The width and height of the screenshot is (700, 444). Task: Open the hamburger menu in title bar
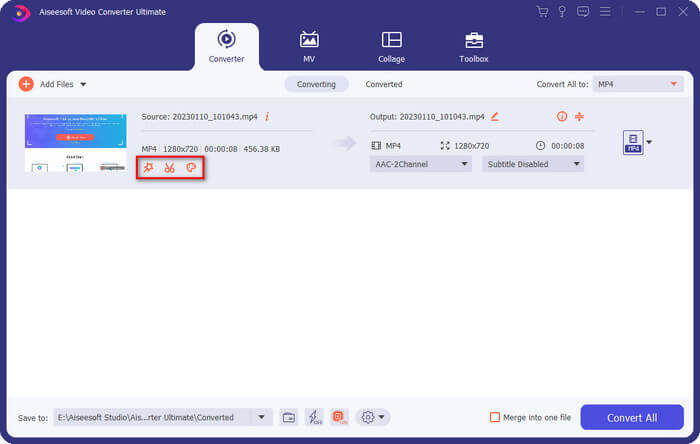click(605, 11)
